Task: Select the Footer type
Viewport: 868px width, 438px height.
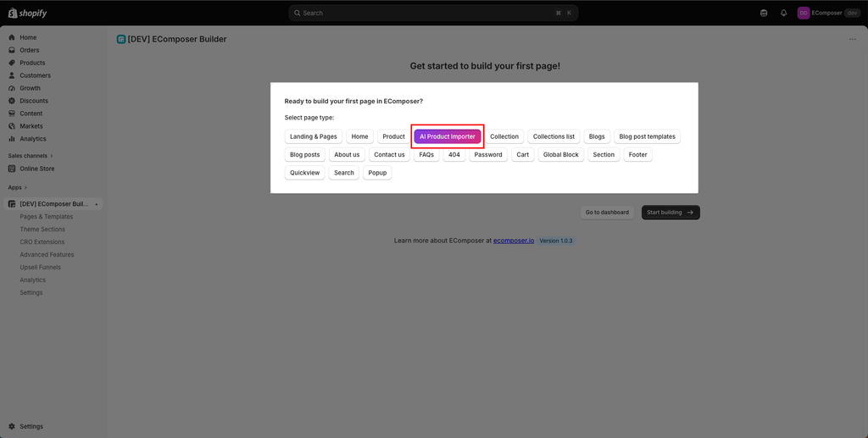Action: [637, 155]
